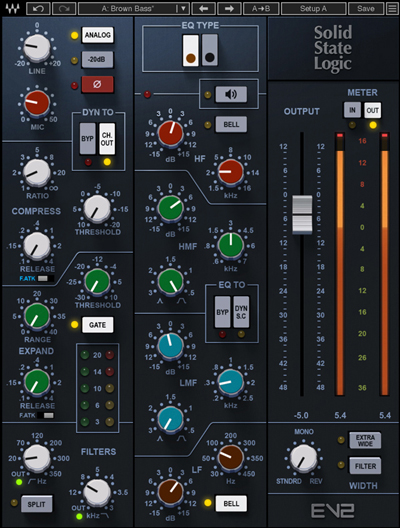
Task: Switch meter to IN
Action: (x=352, y=110)
